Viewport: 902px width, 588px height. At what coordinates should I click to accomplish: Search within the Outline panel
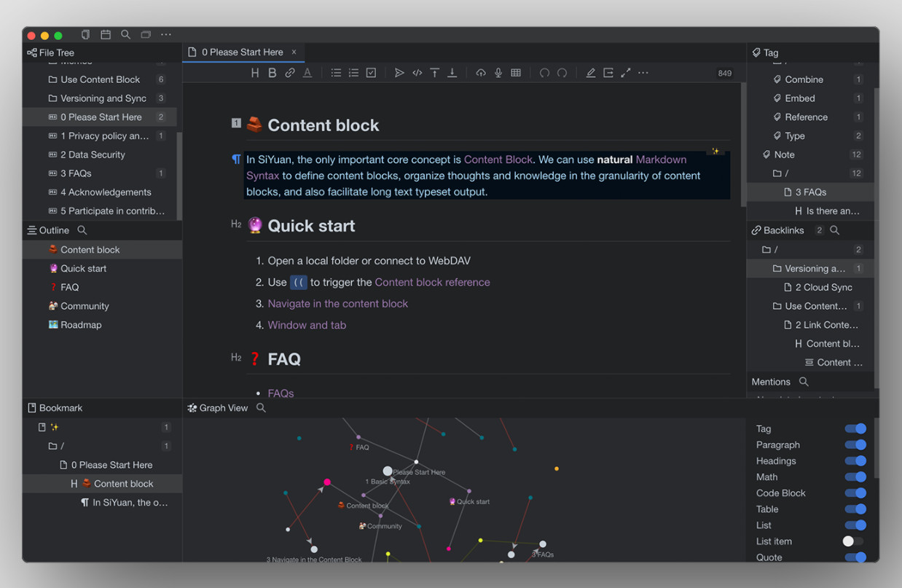[x=82, y=230]
